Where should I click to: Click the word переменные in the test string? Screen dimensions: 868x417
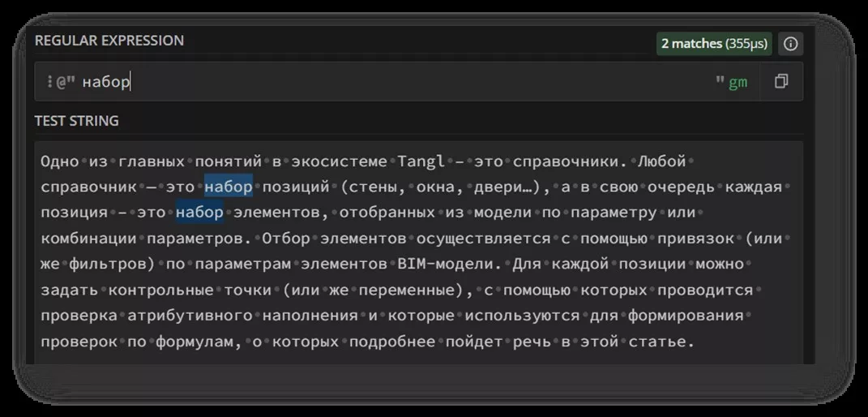[412, 290]
